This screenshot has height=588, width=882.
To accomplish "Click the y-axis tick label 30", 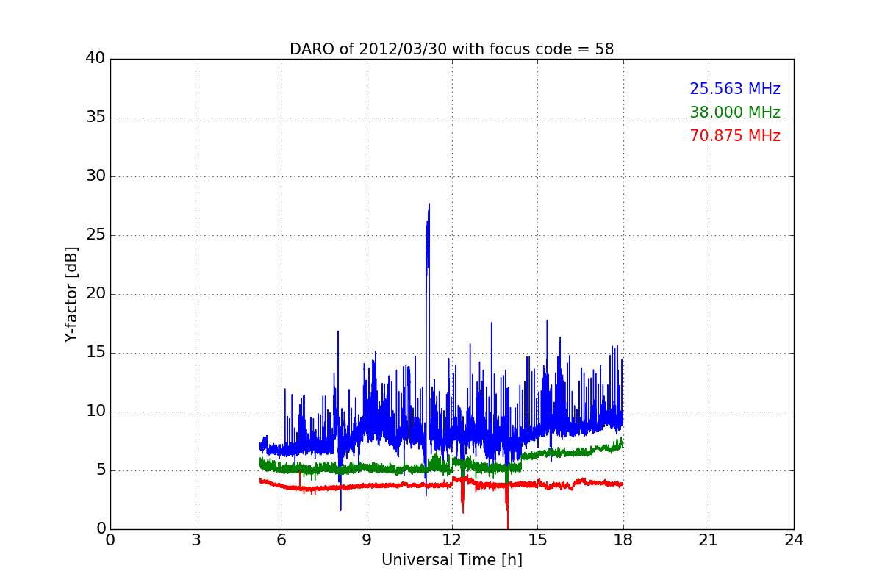I will pyautogui.click(x=96, y=176).
